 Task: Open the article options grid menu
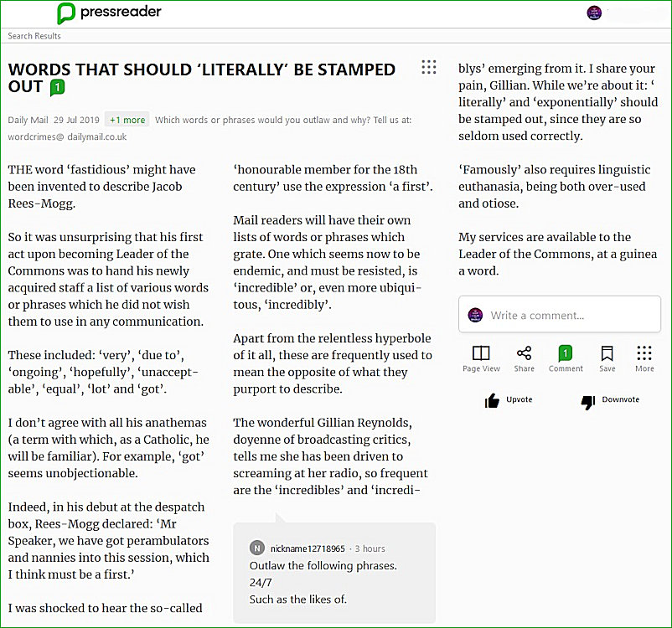428,67
